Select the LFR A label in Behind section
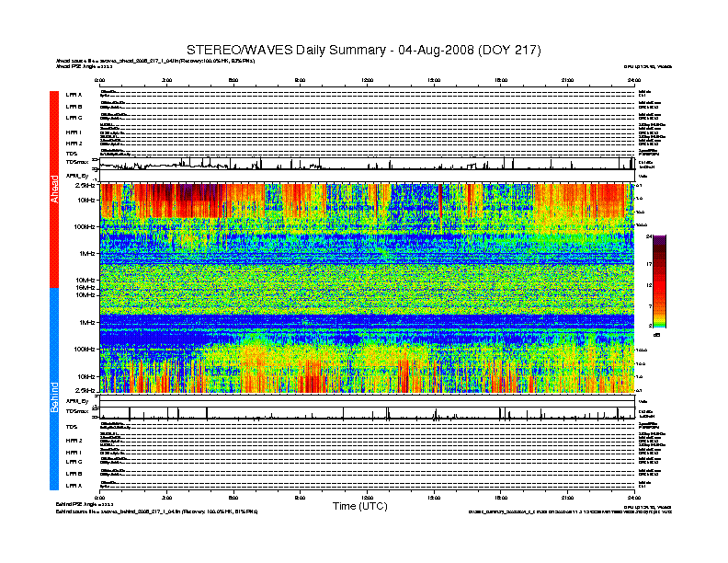728x563 pixels. click(74, 486)
